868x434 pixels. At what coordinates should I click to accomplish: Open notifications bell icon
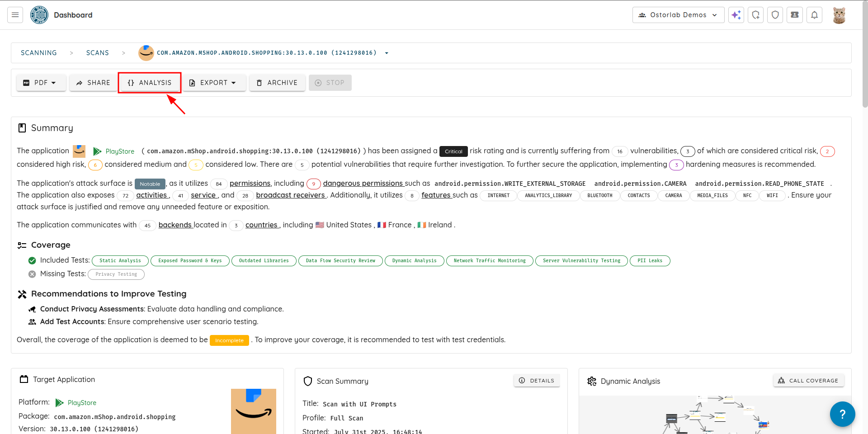tap(814, 15)
